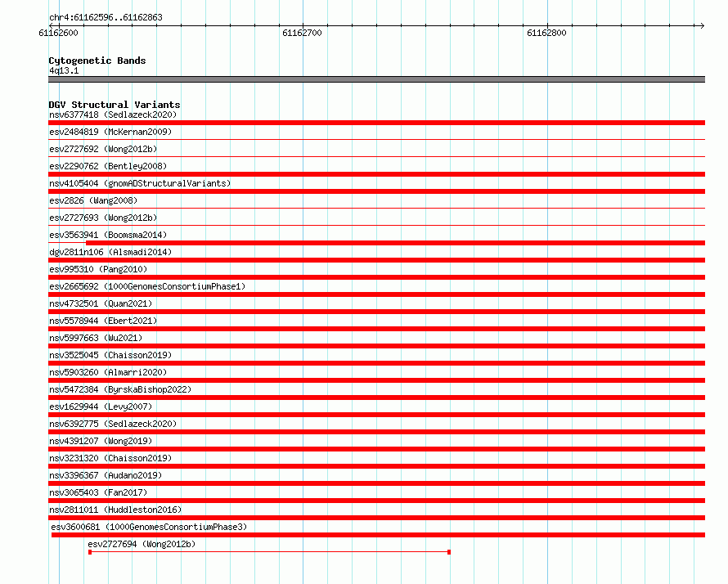Image resolution: width=728 pixels, height=584 pixels.
Task: Select variant esv2727692 (Wong2012b)
Action: (x=103, y=149)
